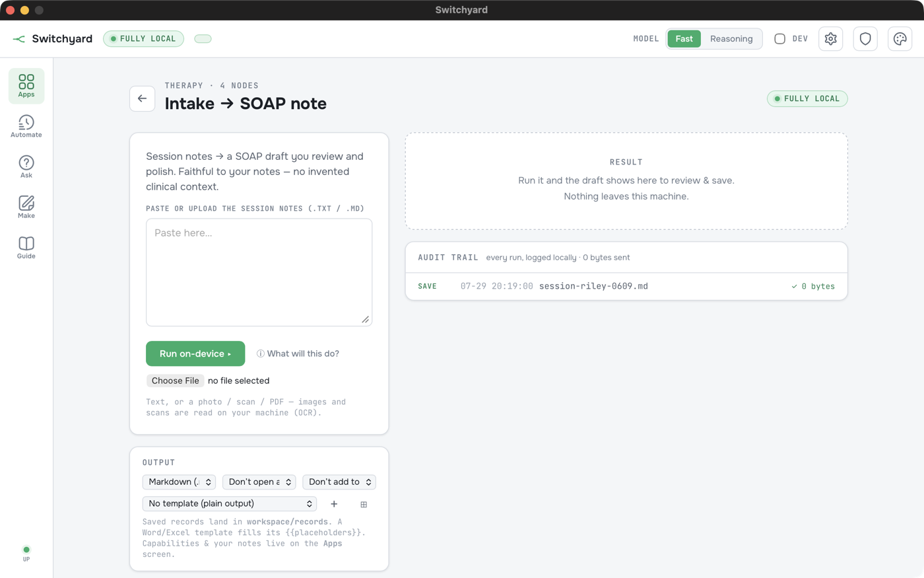Go to the Automate sidebar icon
This screenshot has height=578, width=924.
(26, 126)
